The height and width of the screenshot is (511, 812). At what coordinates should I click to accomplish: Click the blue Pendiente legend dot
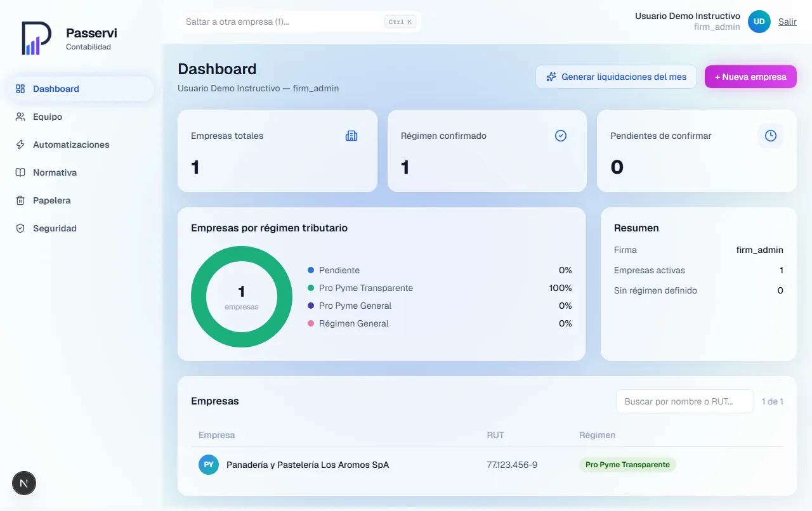pyautogui.click(x=311, y=270)
